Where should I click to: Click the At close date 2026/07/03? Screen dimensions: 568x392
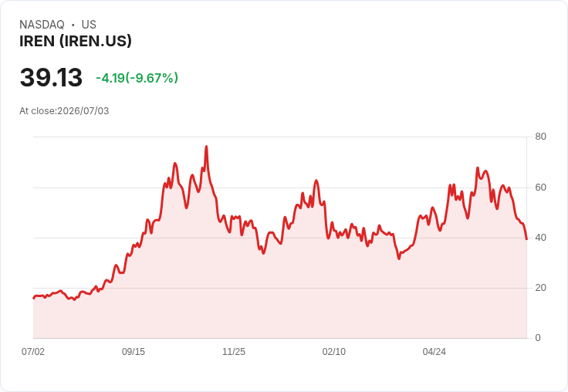point(83,111)
